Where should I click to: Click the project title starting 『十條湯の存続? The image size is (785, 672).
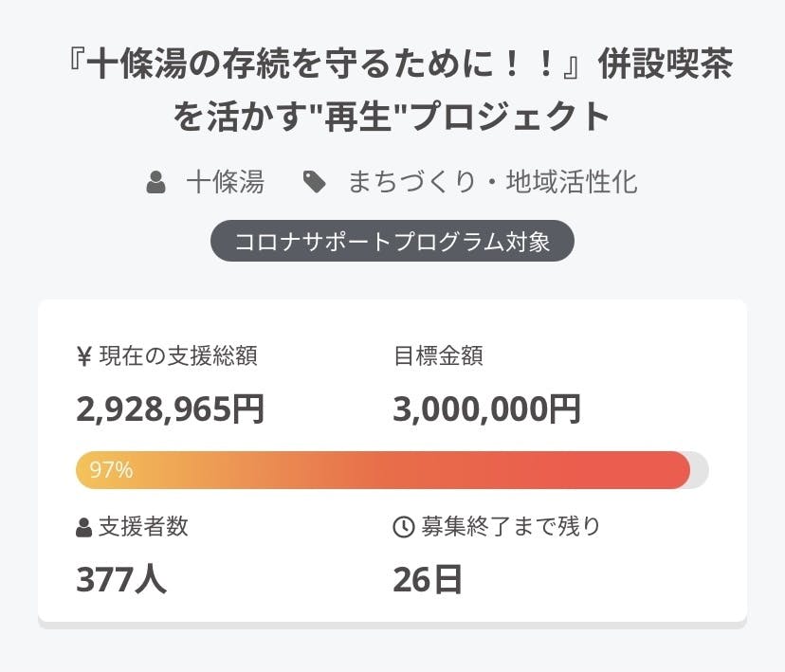pyautogui.click(x=392, y=64)
